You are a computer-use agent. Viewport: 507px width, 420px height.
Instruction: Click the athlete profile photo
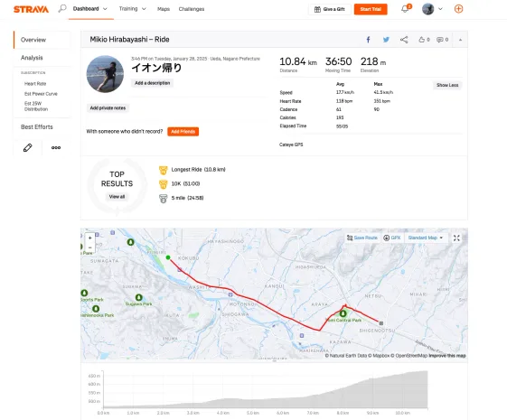pos(105,74)
